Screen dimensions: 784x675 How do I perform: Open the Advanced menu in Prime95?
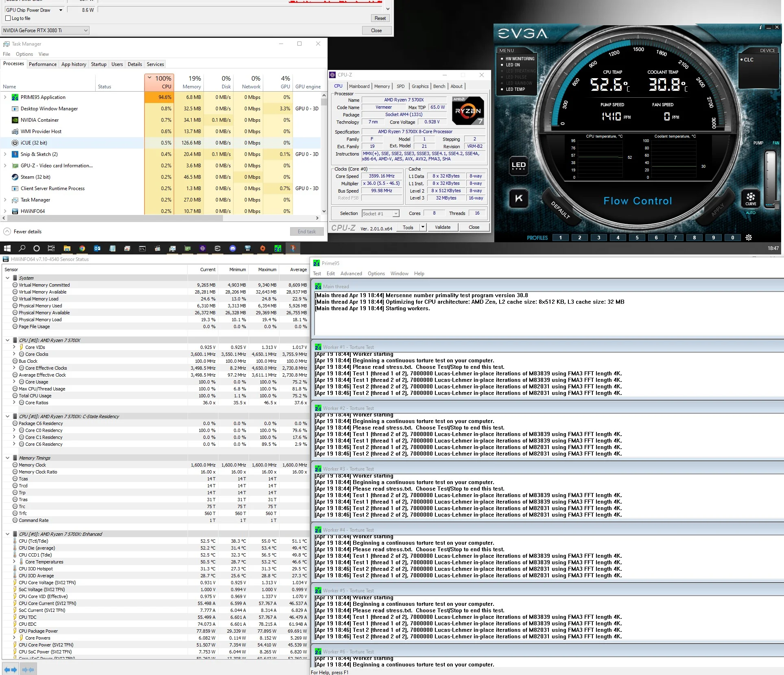click(351, 274)
